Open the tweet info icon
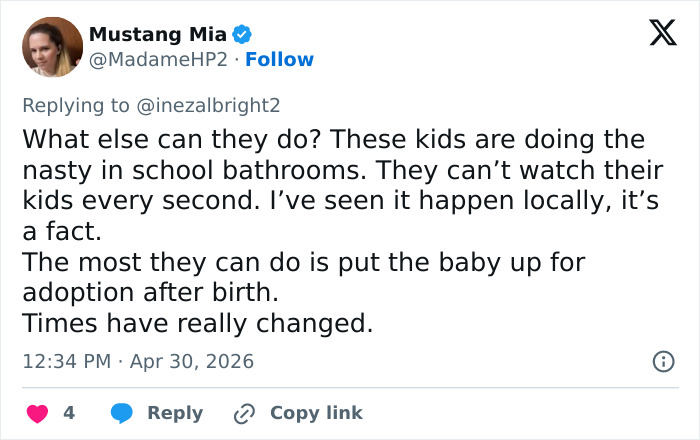The image size is (700, 440). click(663, 361)
